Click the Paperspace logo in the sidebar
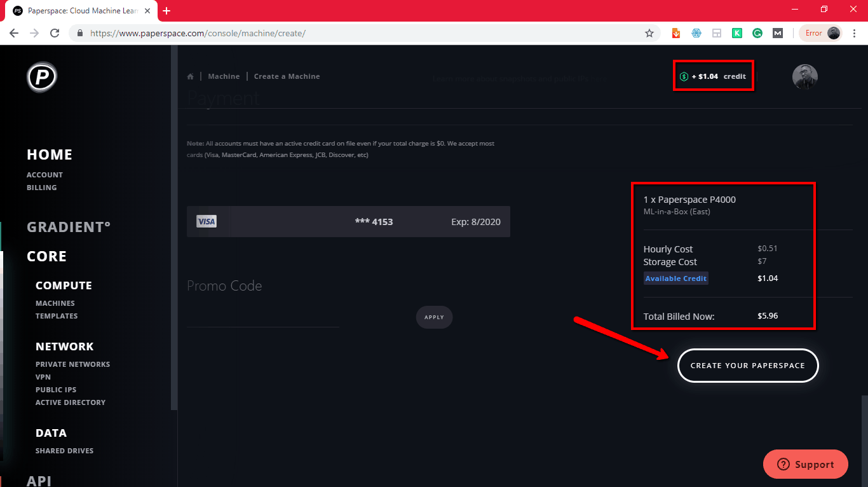The image size is (868, 487). coord(42,77)
